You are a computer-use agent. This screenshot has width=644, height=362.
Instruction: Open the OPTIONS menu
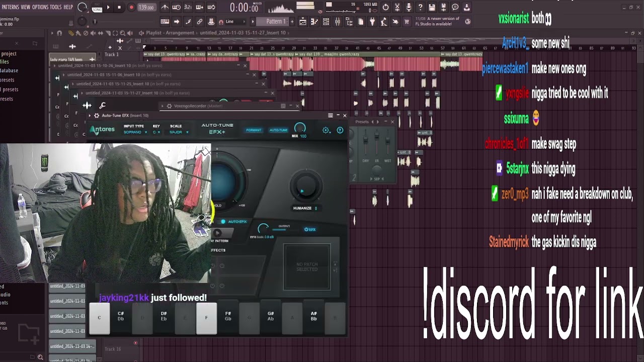[40, 7]
